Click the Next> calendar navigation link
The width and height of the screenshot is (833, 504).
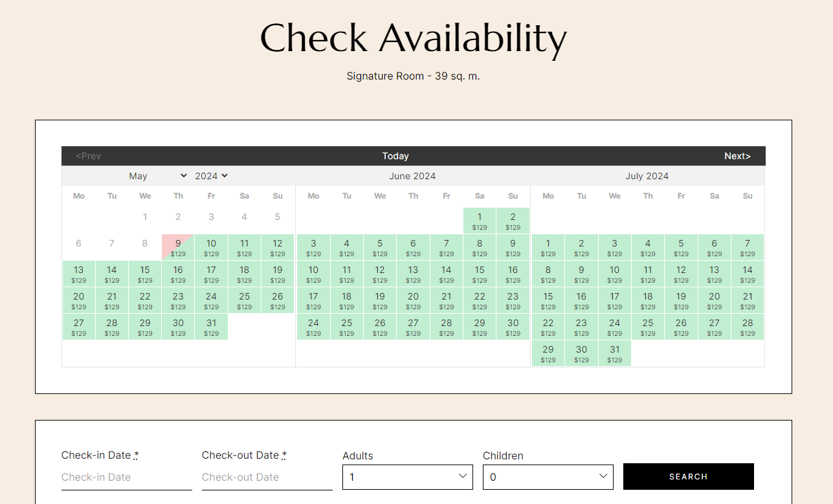(737, 156)
